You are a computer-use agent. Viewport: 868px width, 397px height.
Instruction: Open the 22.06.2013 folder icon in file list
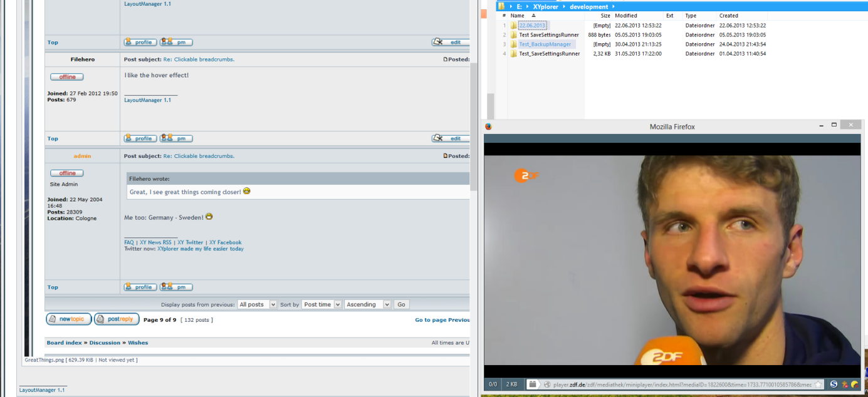(x=513, y=26)
